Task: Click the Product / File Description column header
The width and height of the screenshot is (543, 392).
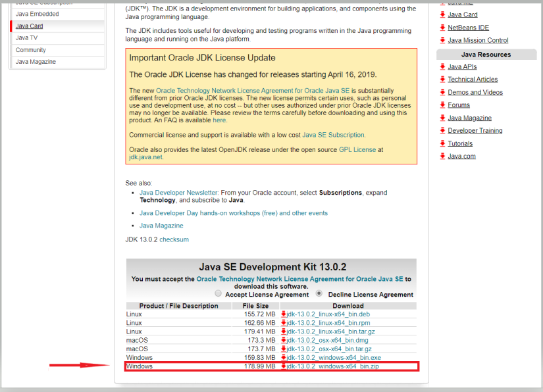Action: point(178,306)
